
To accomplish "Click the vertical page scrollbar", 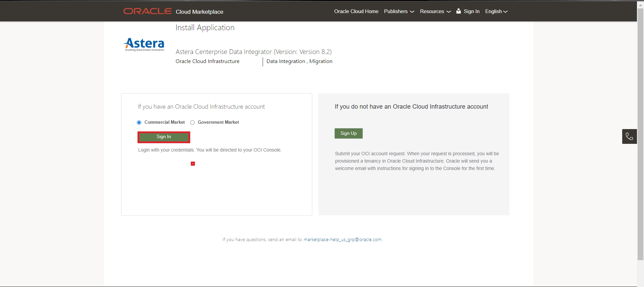I will point(640,134).
